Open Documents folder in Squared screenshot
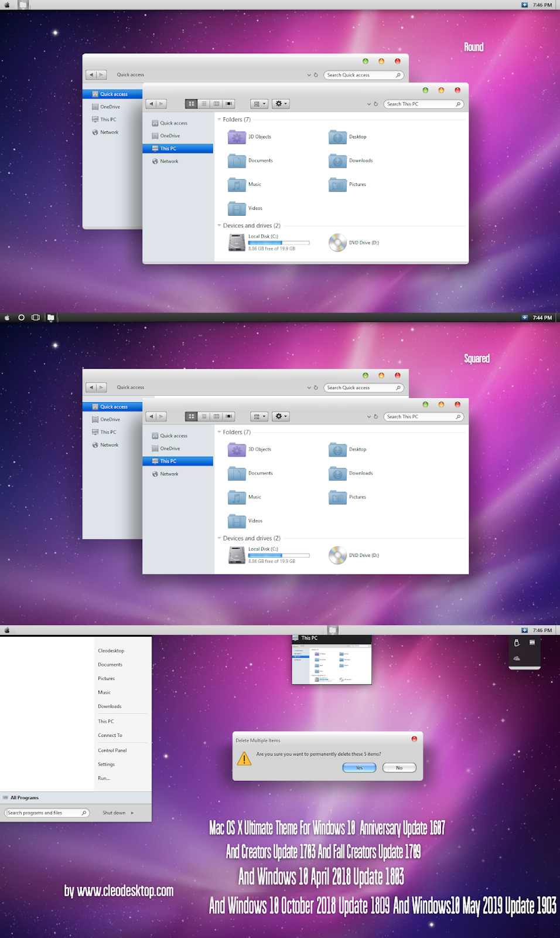Screen dimensions: 560x938 tap(250, 473)
